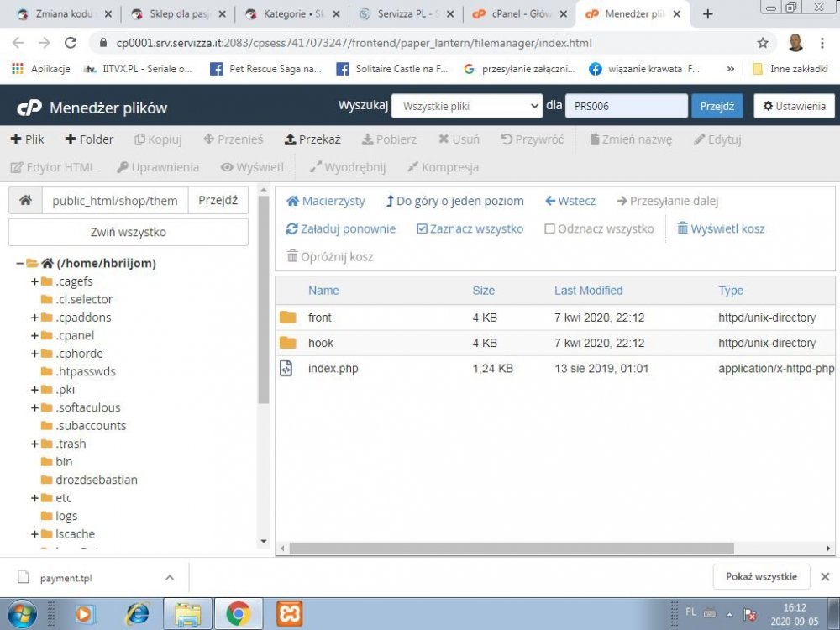
Task: Select .htpasswds folder in tree
Action: coord(85,371)
